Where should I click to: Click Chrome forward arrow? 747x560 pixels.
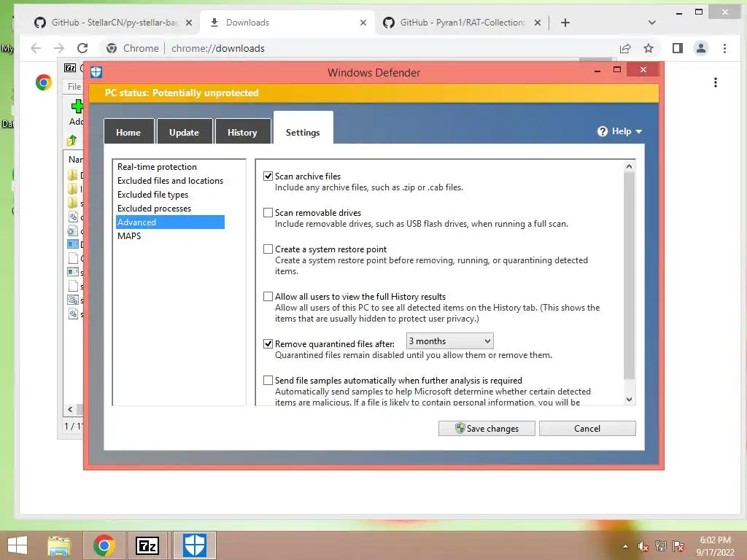[x=59, y=48]
